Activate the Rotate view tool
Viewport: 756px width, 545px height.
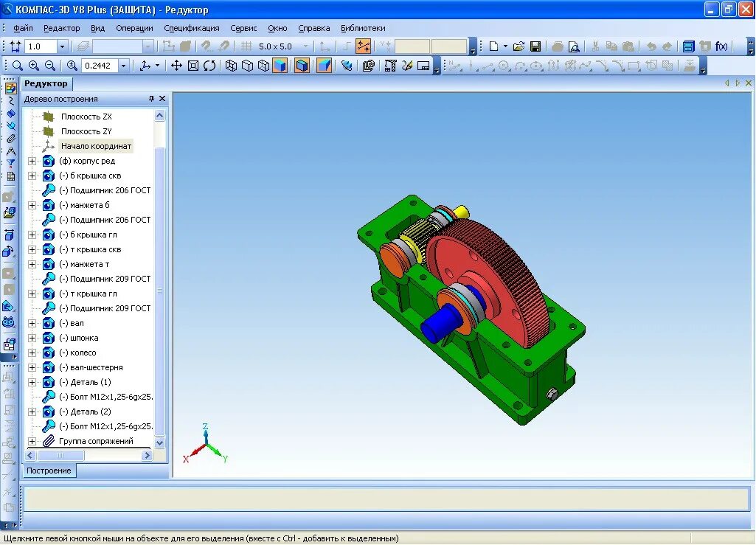click(x=209, y=66)
